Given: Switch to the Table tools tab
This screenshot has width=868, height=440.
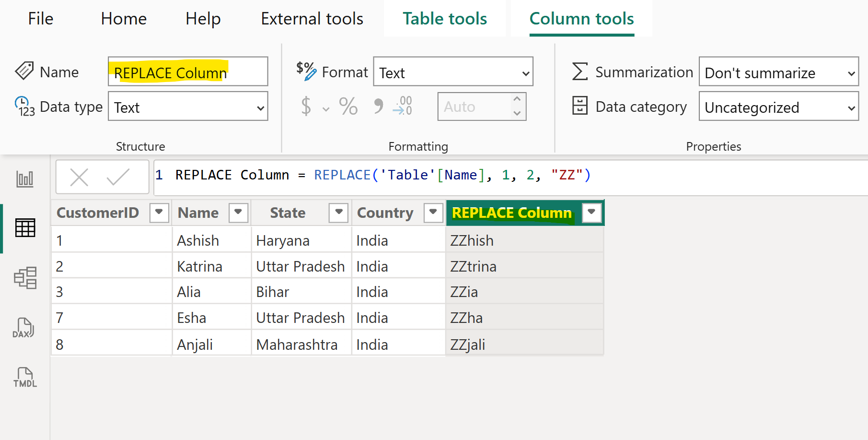Looking at the screenshot, I should tap(445, 19).
